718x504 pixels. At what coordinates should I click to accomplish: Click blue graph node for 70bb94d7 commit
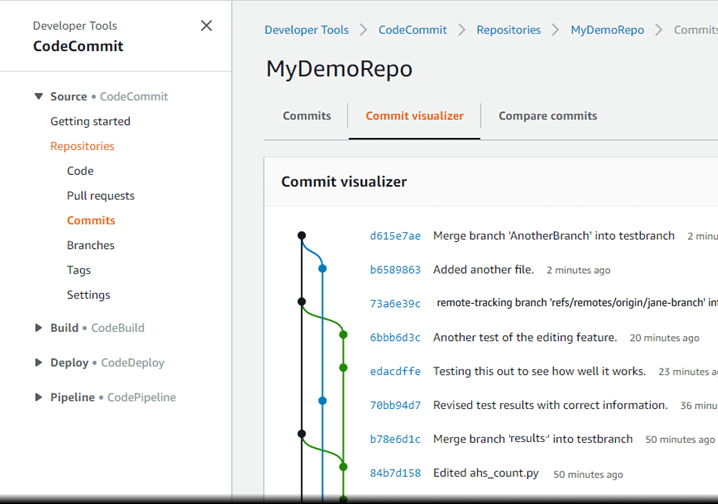[x=322, y=401]
